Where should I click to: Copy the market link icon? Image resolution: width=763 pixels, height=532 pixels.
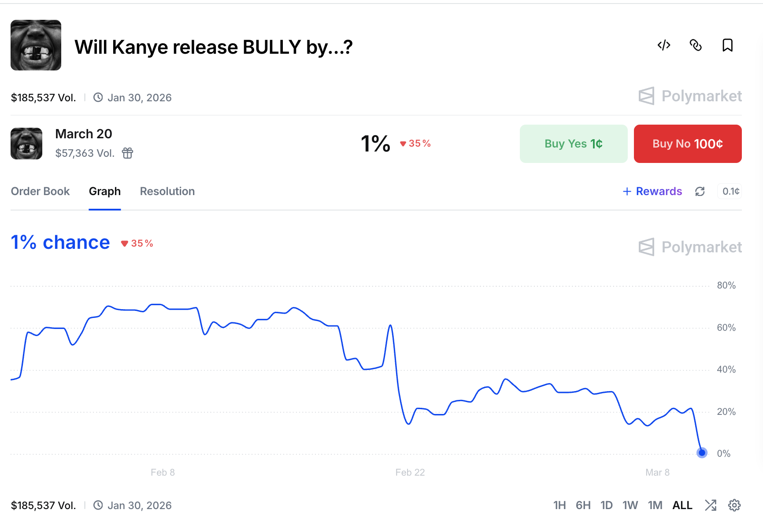click(696, 45)
